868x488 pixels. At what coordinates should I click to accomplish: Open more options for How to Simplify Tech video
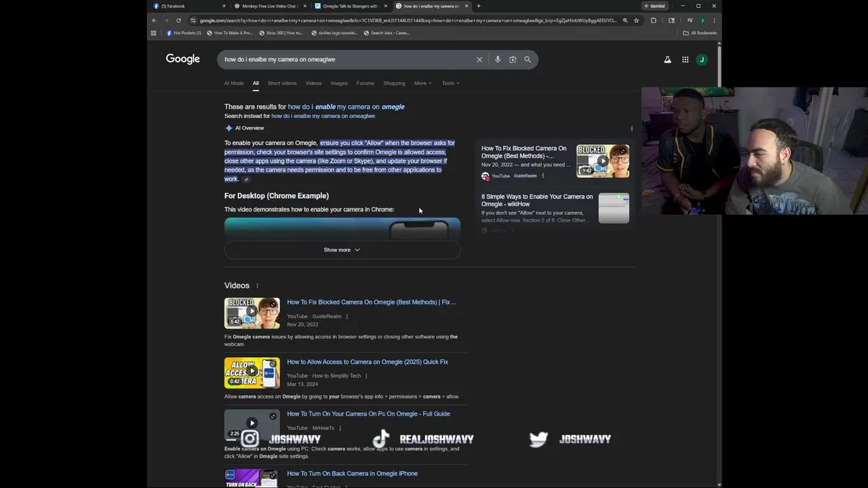pyautogui.click(x=366, y=376)
